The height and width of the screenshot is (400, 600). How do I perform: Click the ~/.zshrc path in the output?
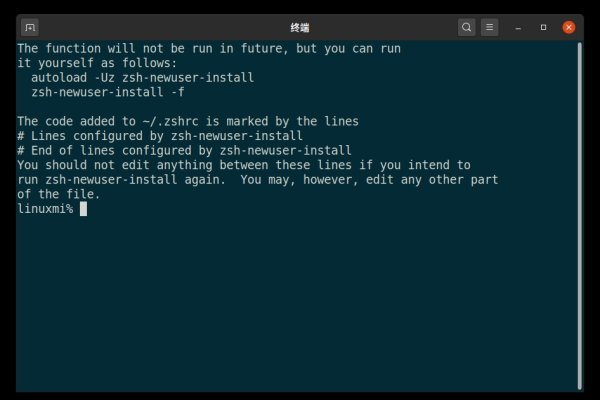click(x=168, y=121)
